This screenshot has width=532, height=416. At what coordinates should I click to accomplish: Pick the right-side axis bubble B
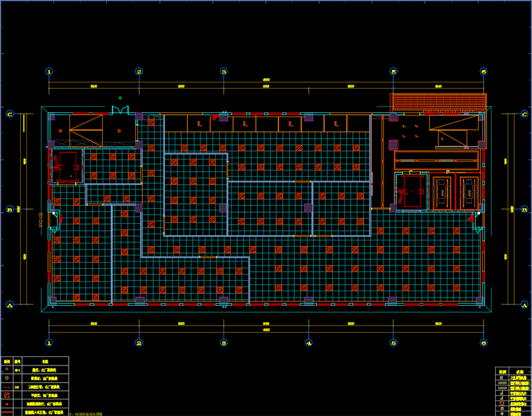(524, 209)
